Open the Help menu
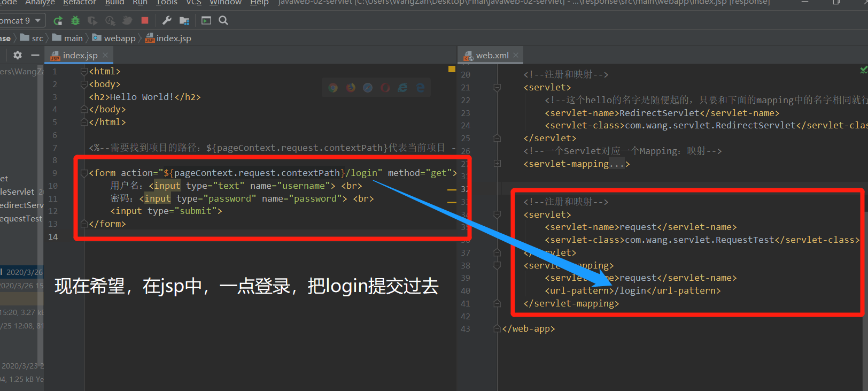The width and height of the screenshot is (868, 391). [x=259, y=3]
